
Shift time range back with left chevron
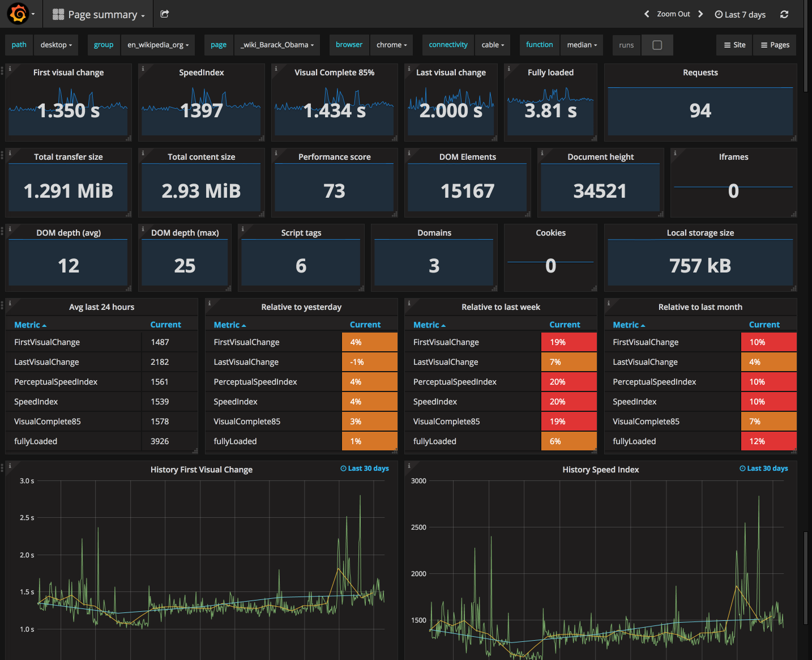coord(647,14)
